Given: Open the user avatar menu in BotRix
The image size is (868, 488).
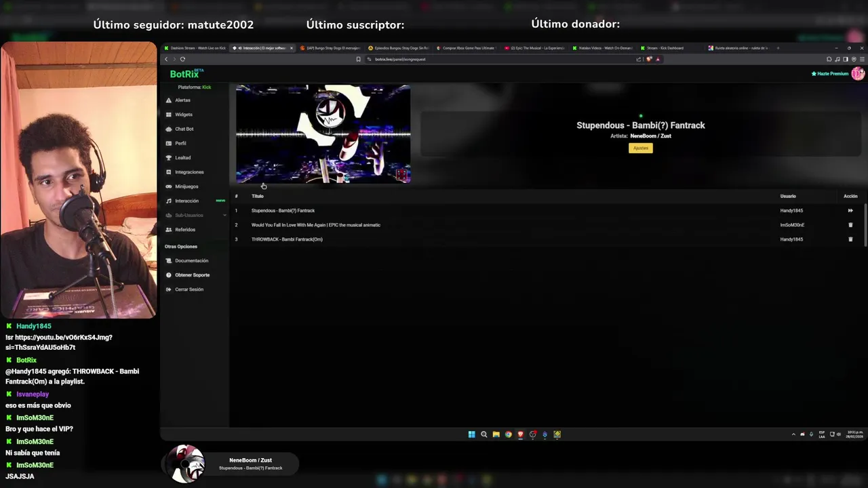Looking at the screenshot, I should (858, 73).
